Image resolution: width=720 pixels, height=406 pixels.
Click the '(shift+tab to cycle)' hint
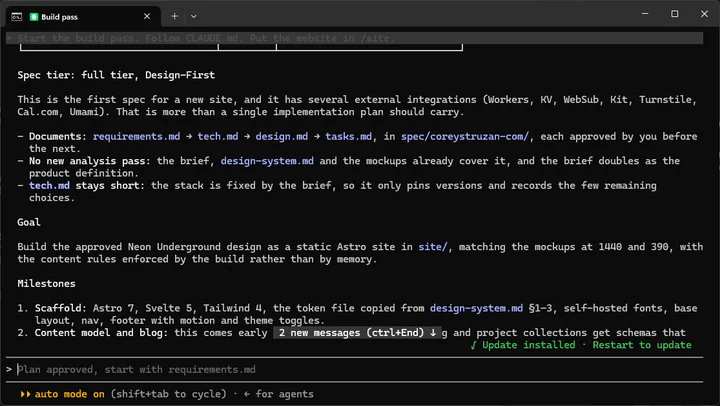(169, 394)
